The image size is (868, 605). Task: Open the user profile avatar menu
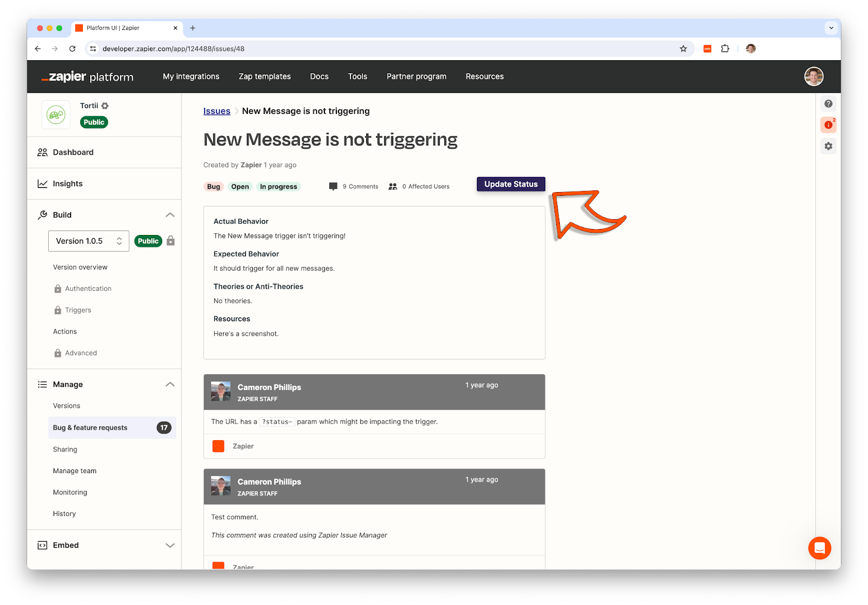click(x=814, y=77)
